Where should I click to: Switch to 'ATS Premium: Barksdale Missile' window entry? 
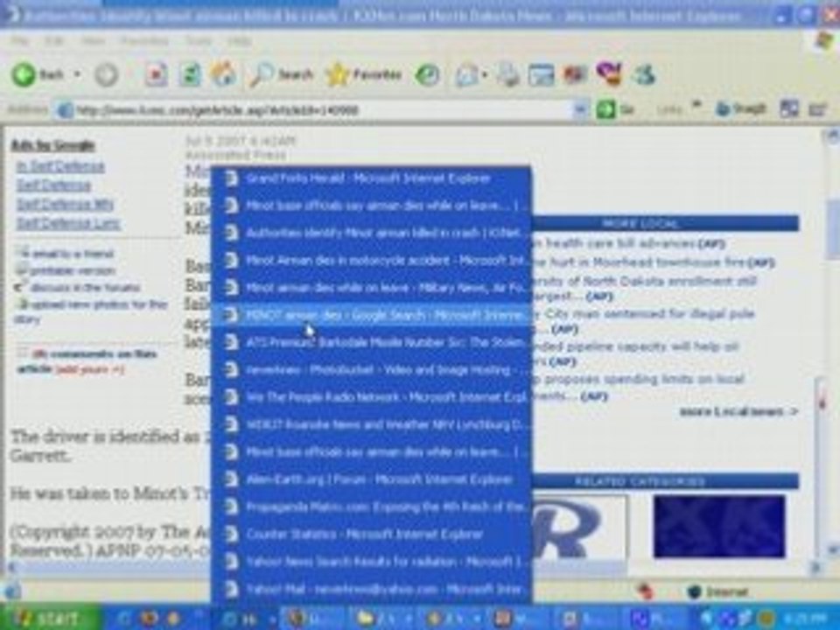pyautogui.click(x=371, y=342)
